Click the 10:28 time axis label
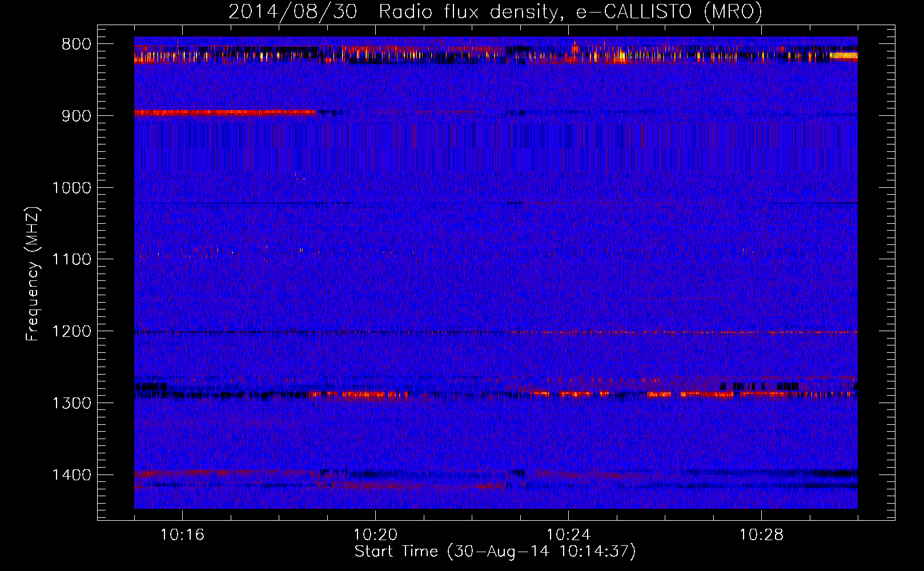Viewport: 924px width, 571px height. tap(761, 535)
